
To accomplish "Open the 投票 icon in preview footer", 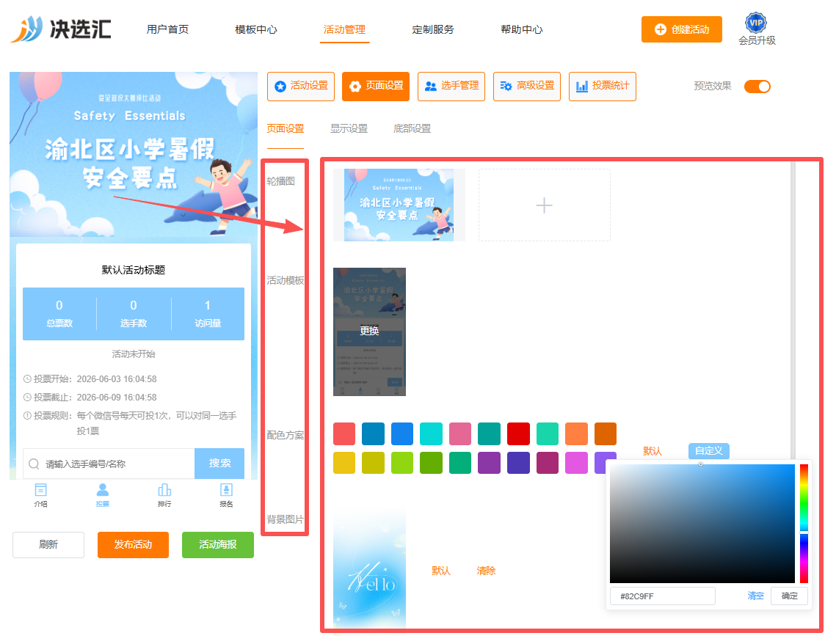I will point(102,489).
